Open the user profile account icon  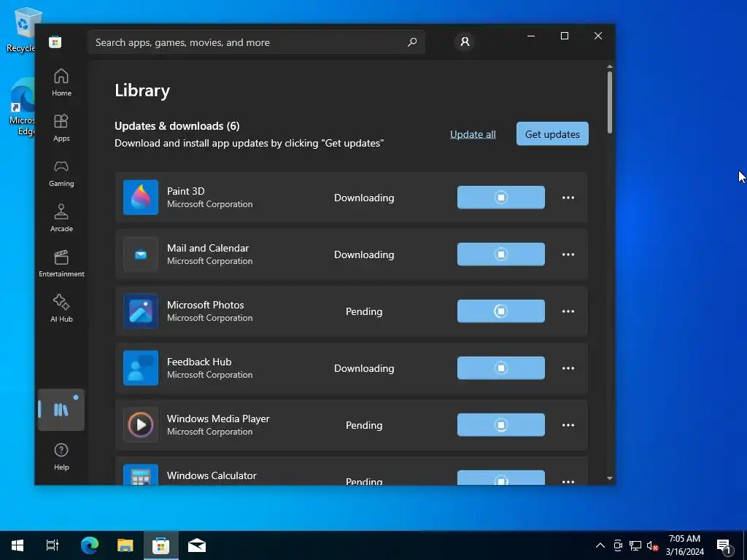pyautogui.click(x=465, y=42)
